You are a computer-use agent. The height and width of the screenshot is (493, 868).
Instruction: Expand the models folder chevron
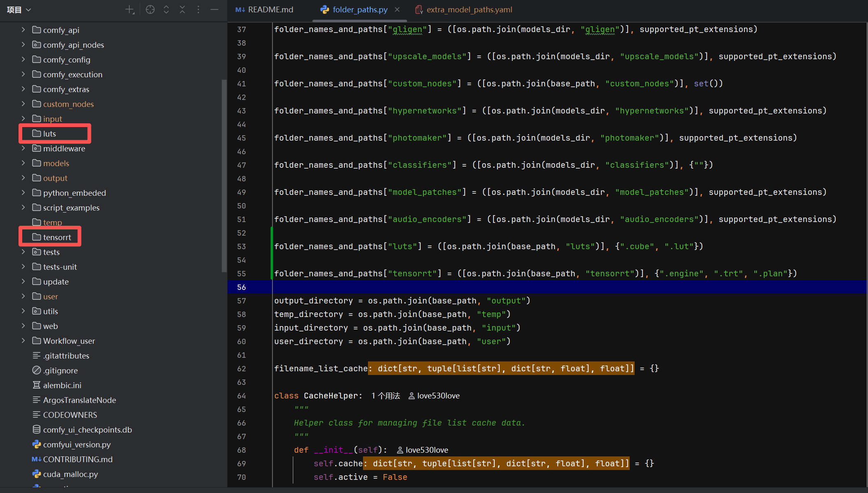(23, 163)
